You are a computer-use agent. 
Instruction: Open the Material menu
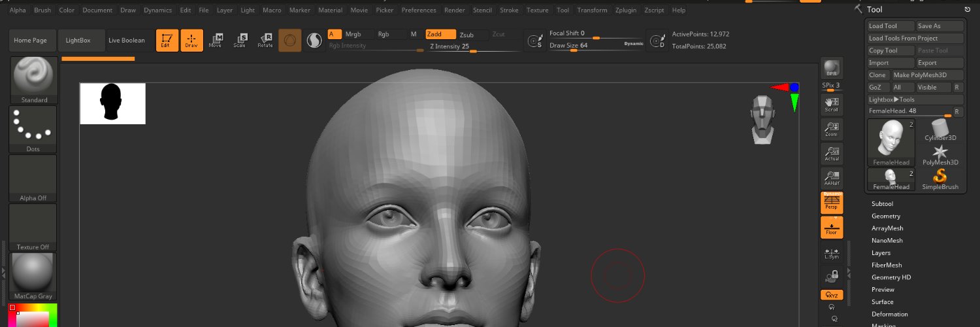330,10
